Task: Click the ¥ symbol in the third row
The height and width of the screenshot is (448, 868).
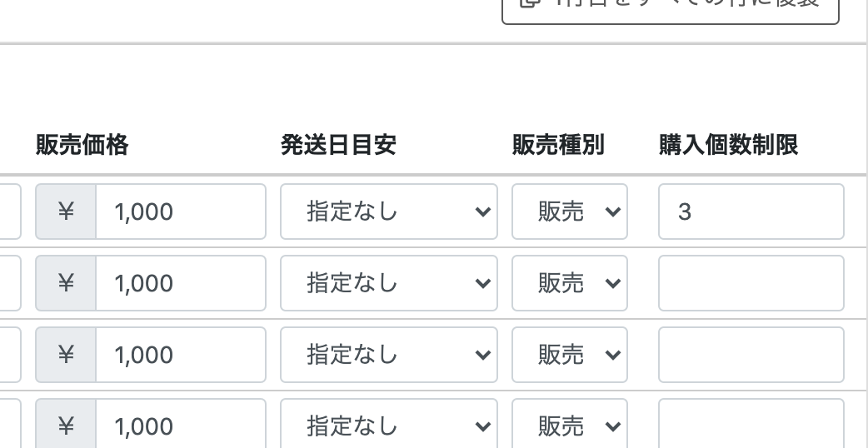Action: [66, 355]
